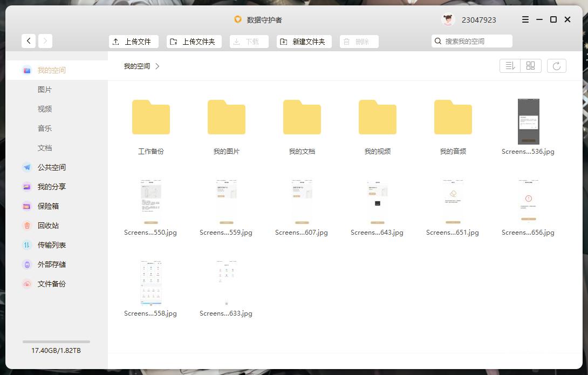Toggle the back navigation arrow

[29, 40]
